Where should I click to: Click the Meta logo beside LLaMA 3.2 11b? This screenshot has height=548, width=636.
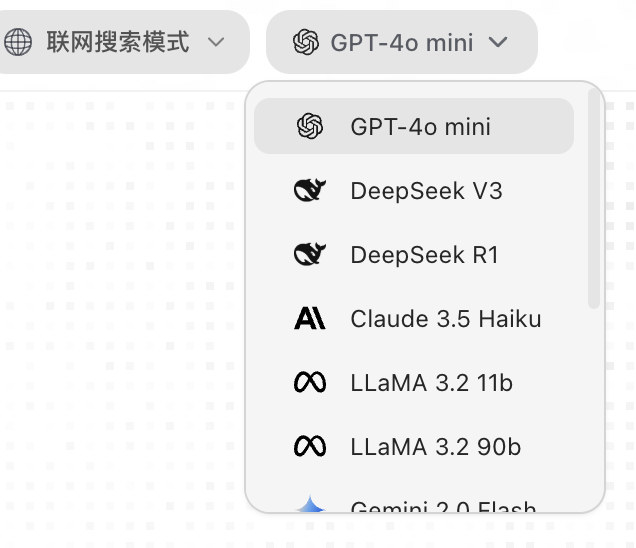[310, 382]
